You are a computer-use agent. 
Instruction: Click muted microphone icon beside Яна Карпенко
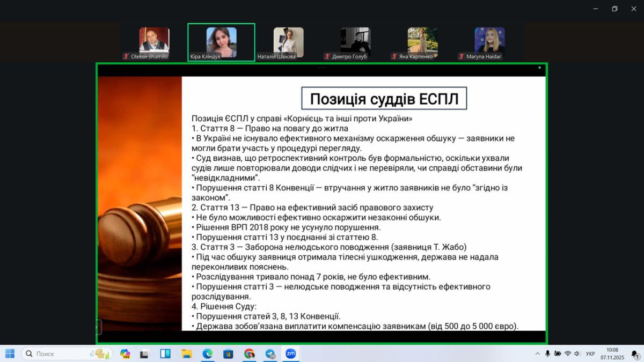pos(394,56)
